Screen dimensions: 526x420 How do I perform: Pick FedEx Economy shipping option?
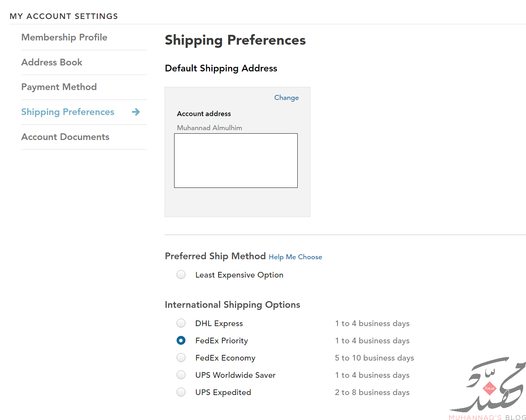[181, 358]
